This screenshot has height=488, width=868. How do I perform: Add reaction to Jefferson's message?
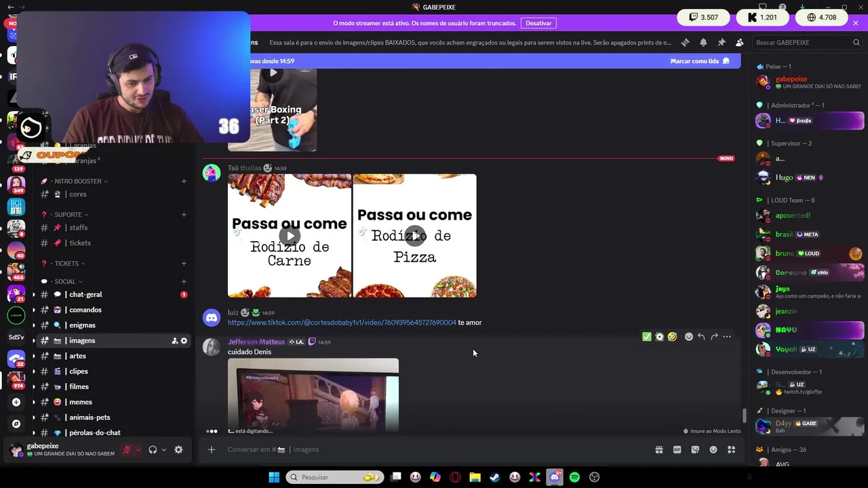689,336
